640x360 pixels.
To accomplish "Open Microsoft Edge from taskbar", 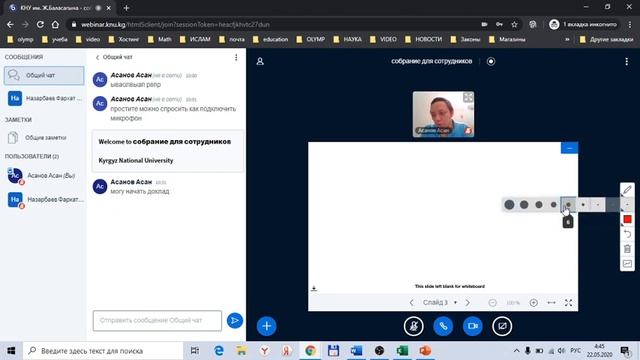I will pyautogui.click(x=219, y=351).
